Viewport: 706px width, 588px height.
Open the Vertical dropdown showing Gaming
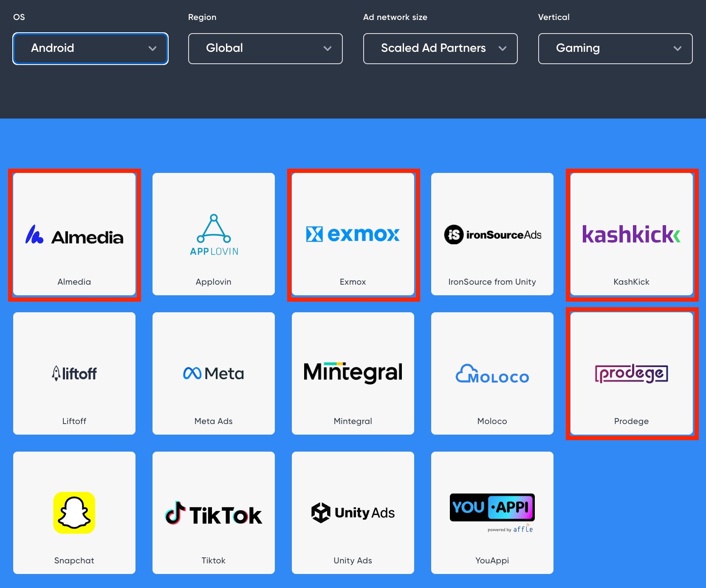coord(616,48)
